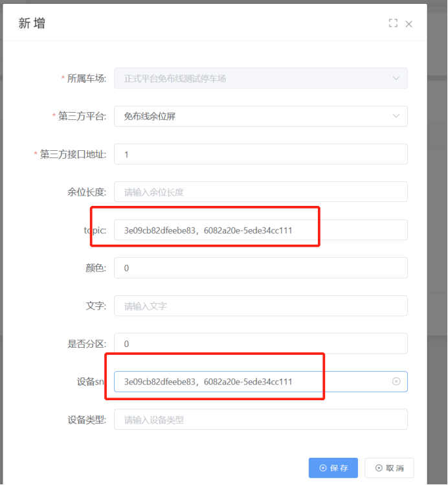The image size is (448, 485).
Task: Close the 新增 dialog
Action: pyautogui.click(x=409, y=24)
